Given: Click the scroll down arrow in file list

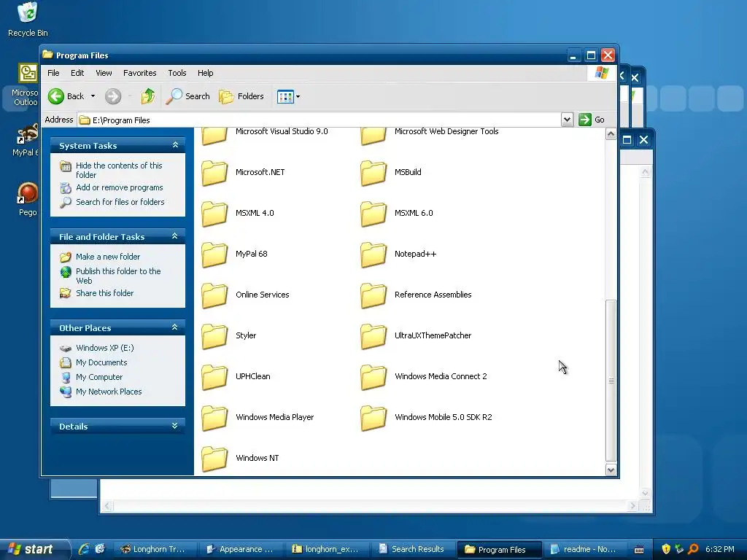Looking at the screenshot, I should 611,470.
